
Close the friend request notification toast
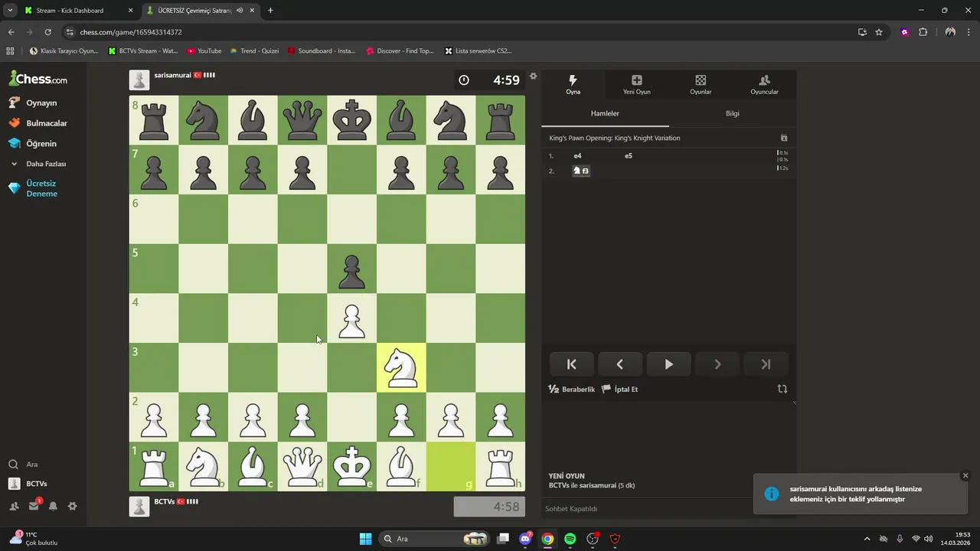tap(965, 475)
